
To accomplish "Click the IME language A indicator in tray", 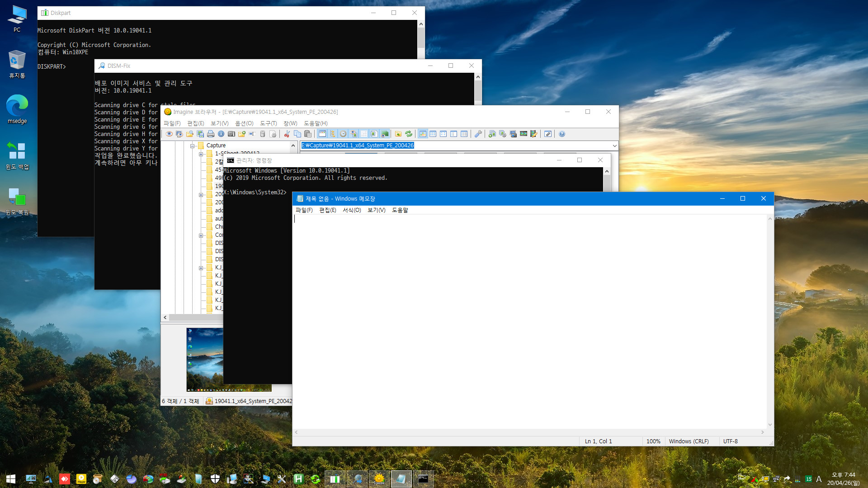I will tap(819, 479).
